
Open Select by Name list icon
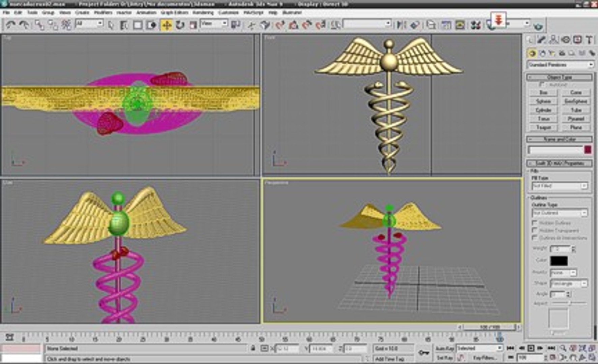click(124, 25)
